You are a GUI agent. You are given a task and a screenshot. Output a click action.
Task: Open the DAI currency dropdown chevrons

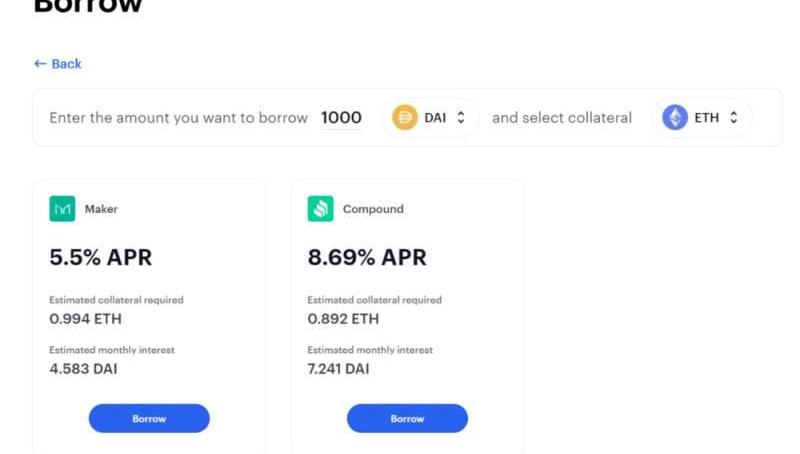[x=461, y=117]
